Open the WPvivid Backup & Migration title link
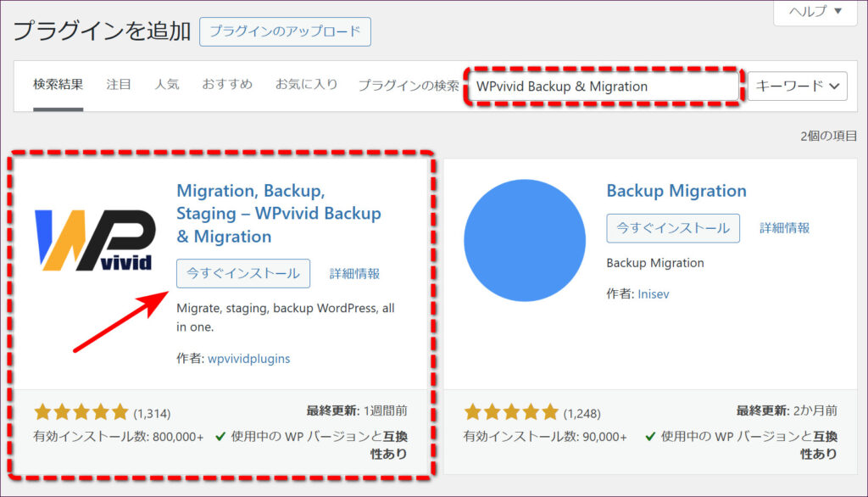868x497 pixels. 278,213
